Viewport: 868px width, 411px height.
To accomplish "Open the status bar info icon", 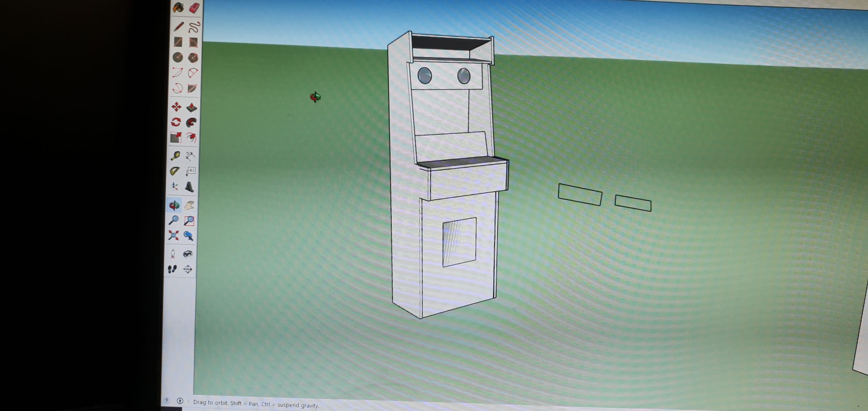I will [x=180, y=401].
